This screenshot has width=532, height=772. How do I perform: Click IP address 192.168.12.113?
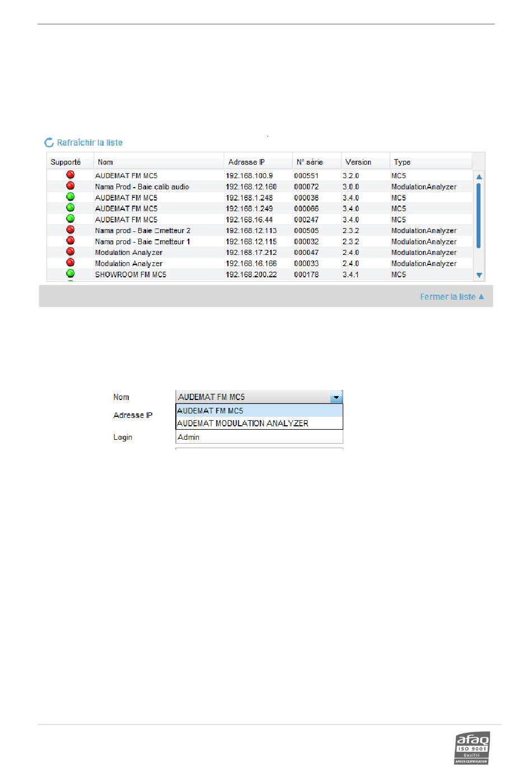[x=251, y=230]
